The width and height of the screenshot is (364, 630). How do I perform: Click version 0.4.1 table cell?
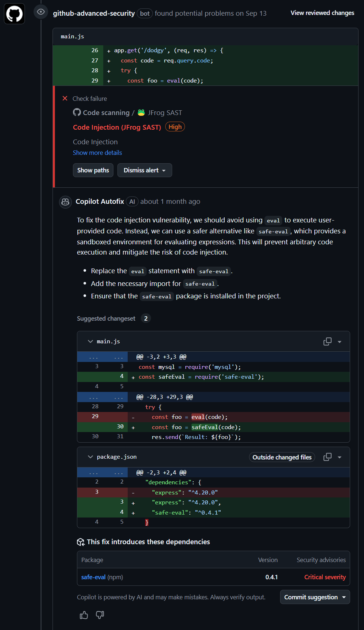tap(271, 577)
